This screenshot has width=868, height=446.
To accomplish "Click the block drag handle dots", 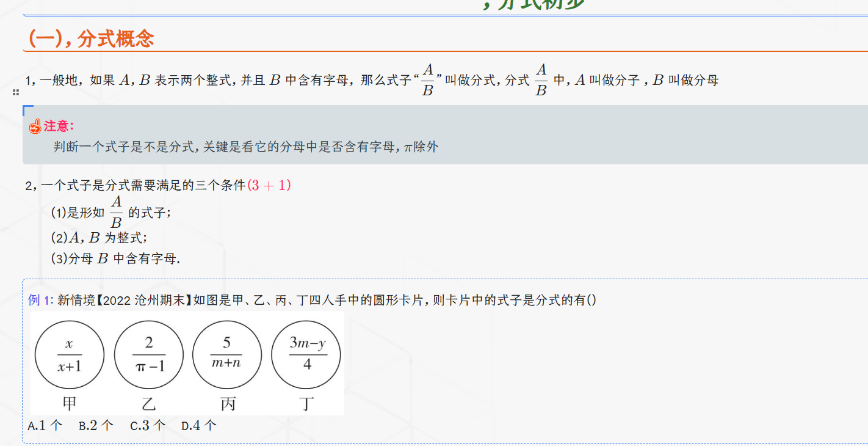I will click(15, 93).
